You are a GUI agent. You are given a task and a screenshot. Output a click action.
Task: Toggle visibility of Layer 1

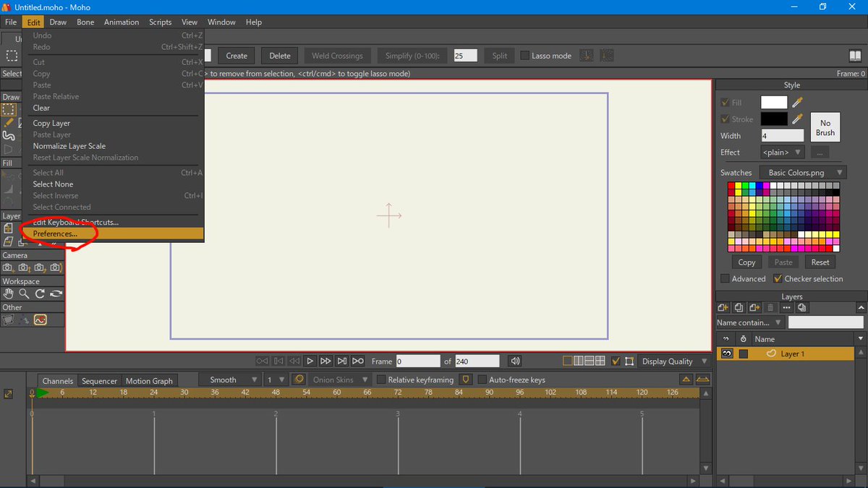(727, 354)
